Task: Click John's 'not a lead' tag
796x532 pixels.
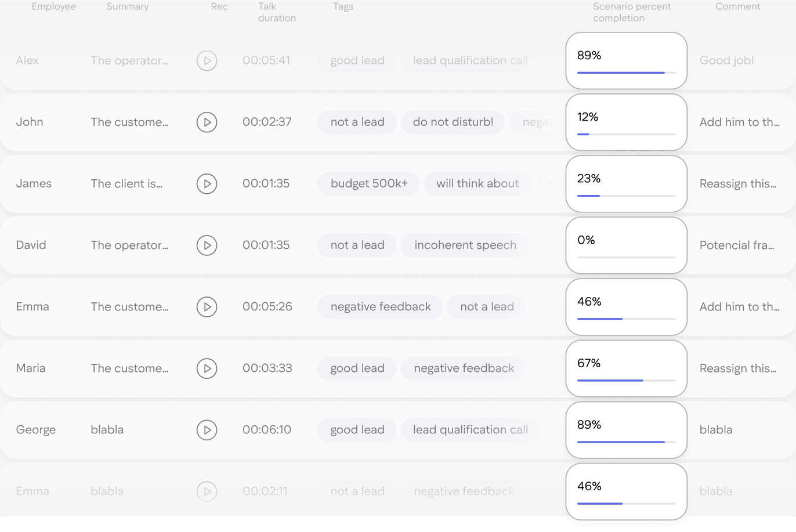Action: click(x=357, y=122)
